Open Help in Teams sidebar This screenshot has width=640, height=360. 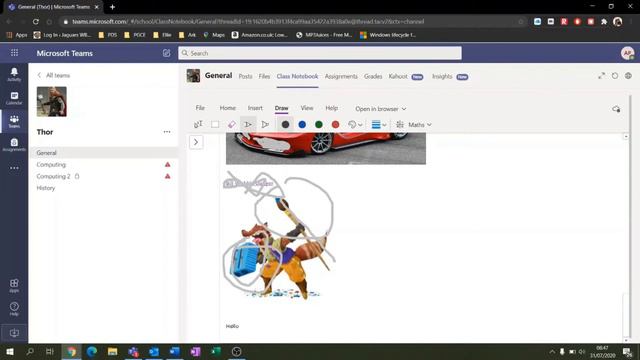pyautogui.click(x=14, y=309)
